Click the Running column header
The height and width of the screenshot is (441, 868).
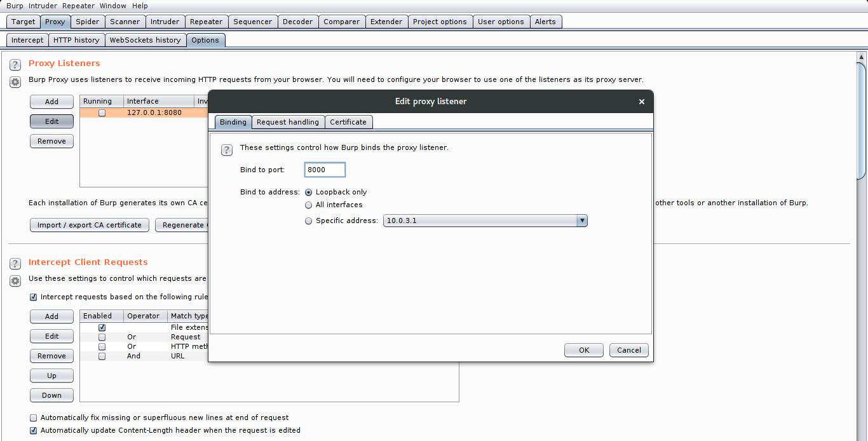coord(102,102)
